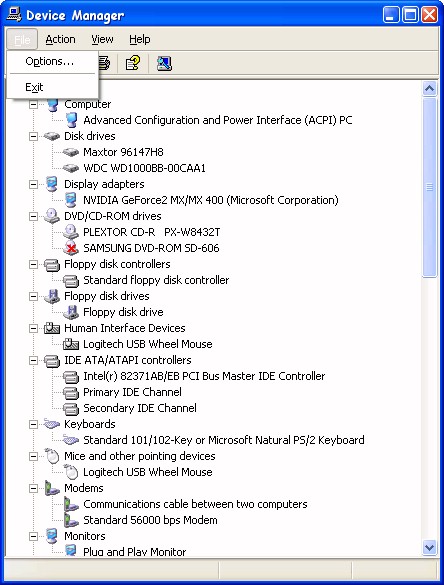Click the Maxtor 96147H8 disk icon
Image resolution: width=444 pixels, height=585 pixels.
tap(71, 152)
